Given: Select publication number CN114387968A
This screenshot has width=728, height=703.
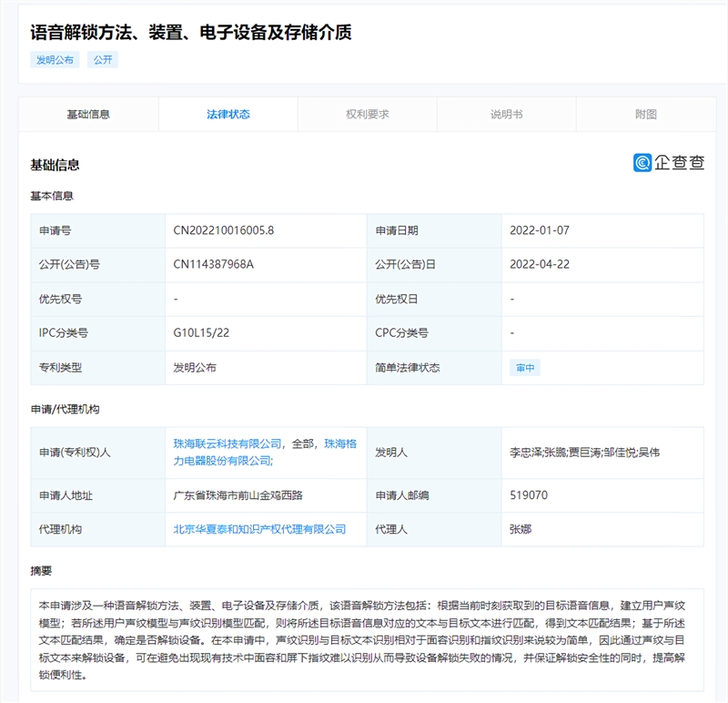Looking at the screenshot, I should coord(214,264).
